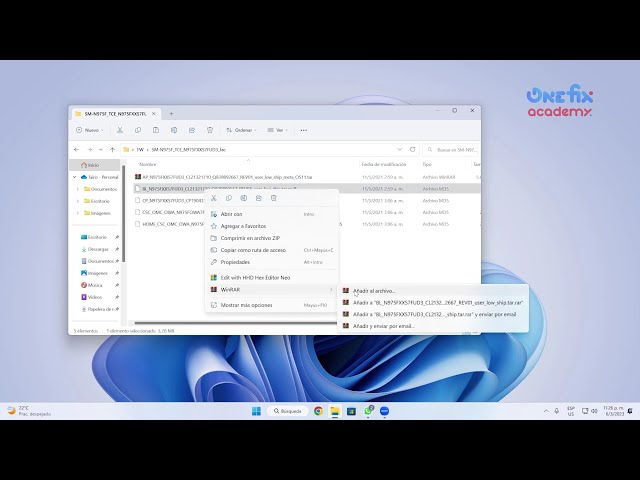Open Descargas in the quick access sidebar
Viewport: 640px width, 480px height.
point(98,249)
